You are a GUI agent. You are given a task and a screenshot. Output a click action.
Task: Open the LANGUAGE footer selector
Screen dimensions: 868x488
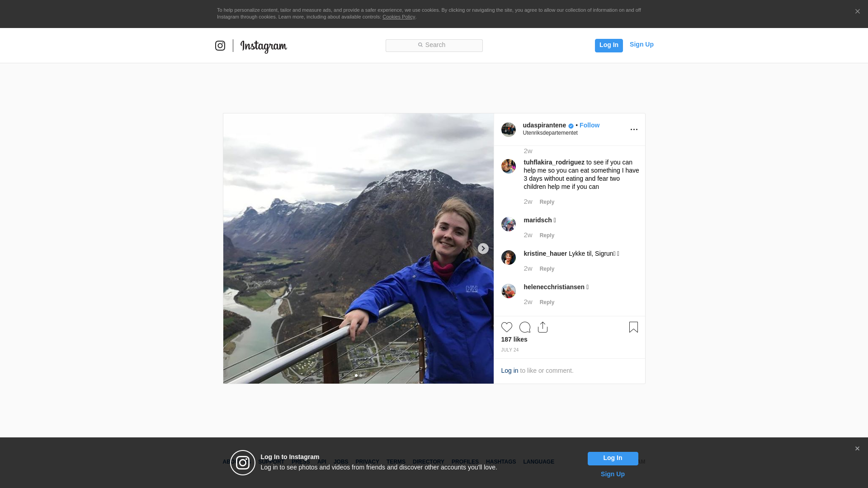538,462
